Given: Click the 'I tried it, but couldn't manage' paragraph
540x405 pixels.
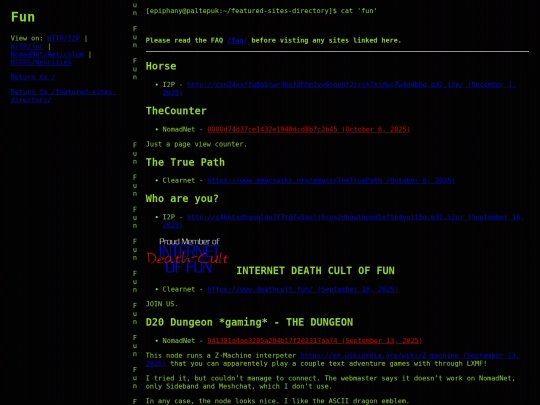Looking at the screenshot, I should [x=330, y=382].
